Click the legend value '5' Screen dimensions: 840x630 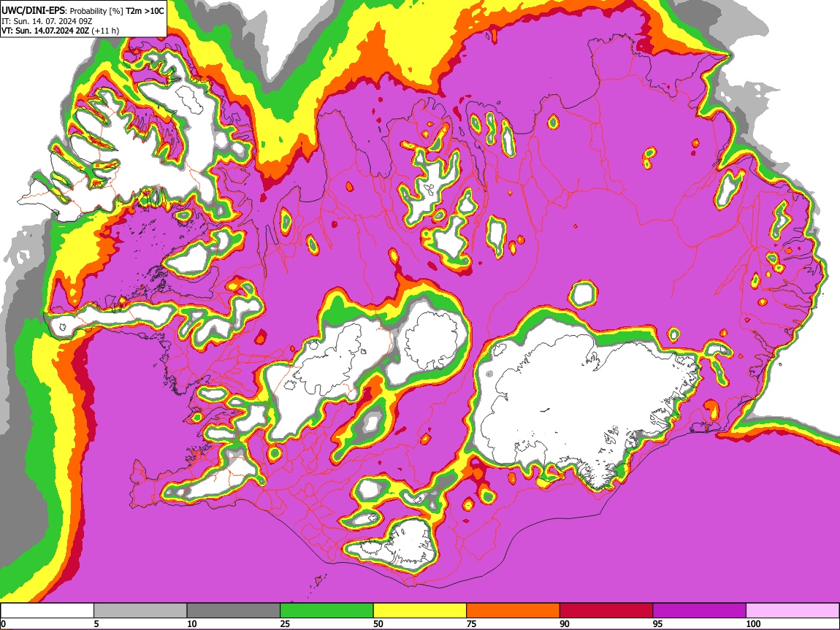point(96,623)
